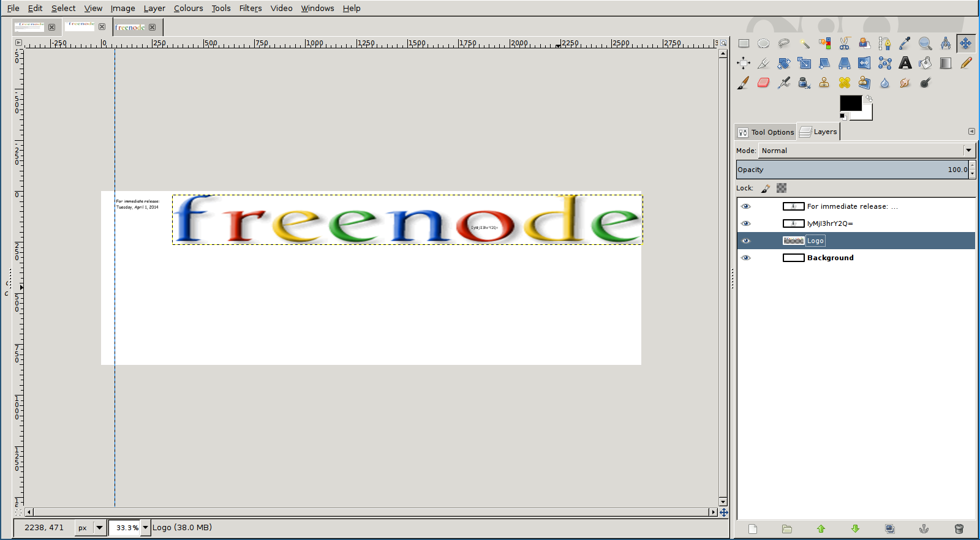Viewport: 980px width, 540px height.
Task: Select the Zoom magnifier tool
Action: (x=925, y=43)
